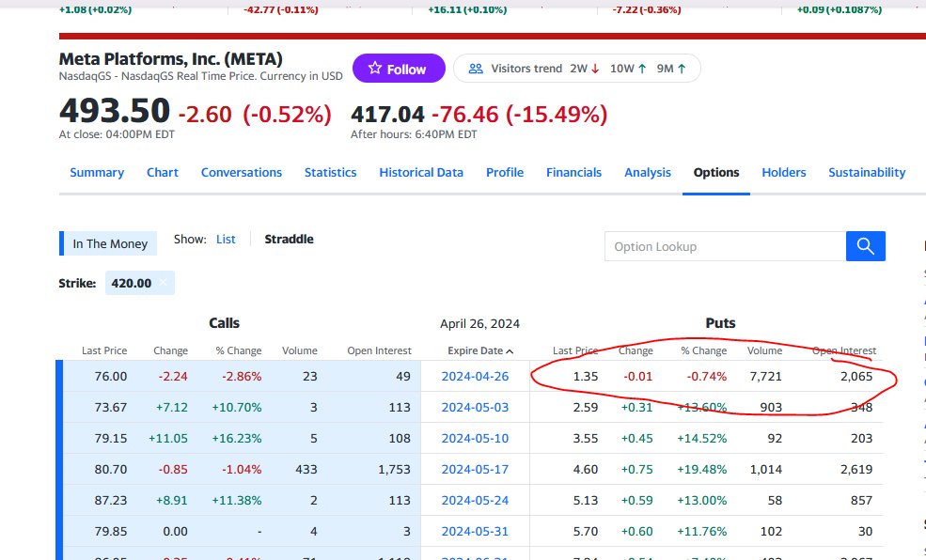
Task: Click the call last price 73.67
Action: (x=110, y=407)
